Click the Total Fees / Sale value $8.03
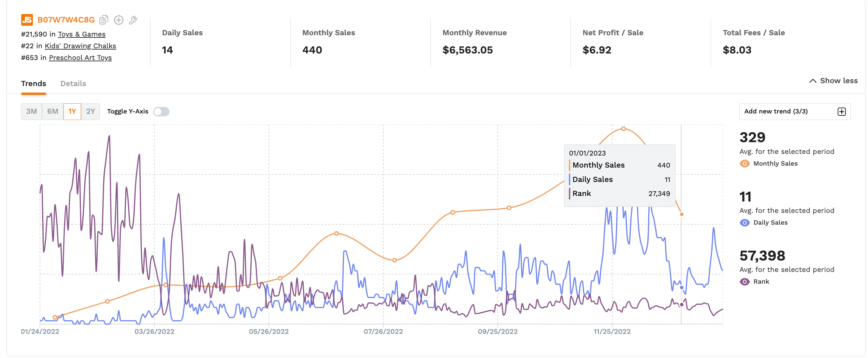The height and width of the screenshot is (358, 868). click(737, 50)
